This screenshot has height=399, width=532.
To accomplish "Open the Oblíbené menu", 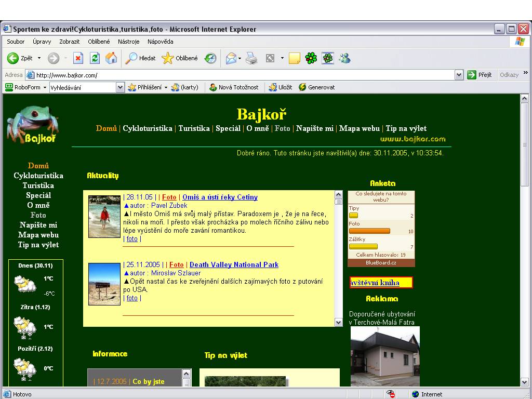I will click(x=99, y=42).
